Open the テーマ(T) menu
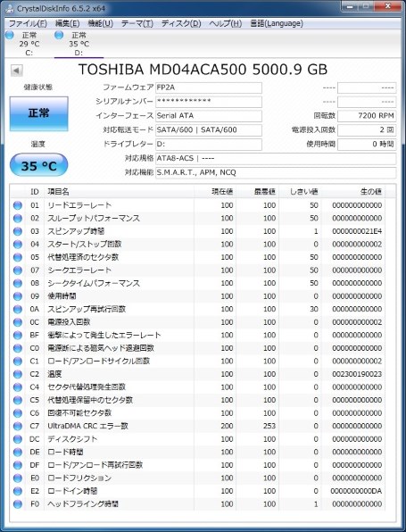This screenshot has height=532, width=406. pos(137,23)
